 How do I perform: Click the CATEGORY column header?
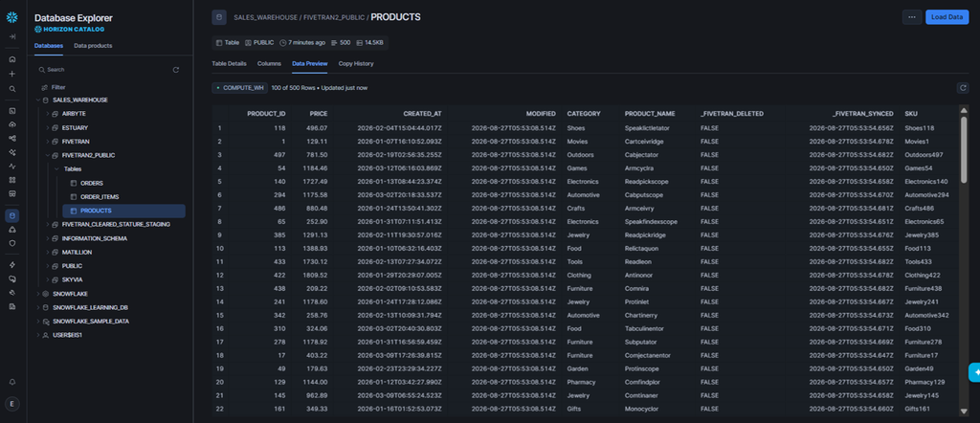coord(584,114)
